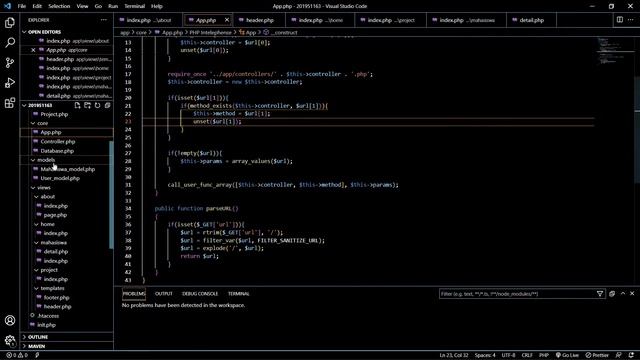Switch to the detail.php editor tab

click(531, 20)
